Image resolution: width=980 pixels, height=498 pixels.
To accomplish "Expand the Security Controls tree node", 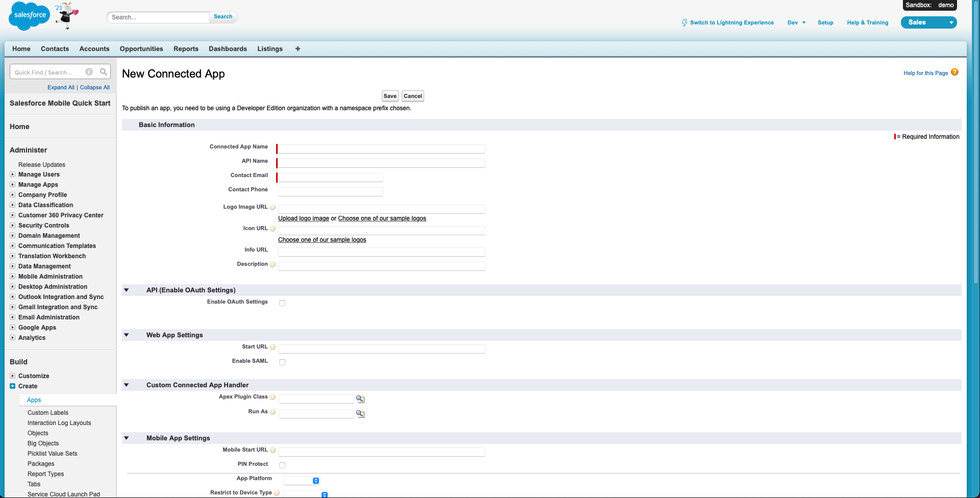I will click(x=13, y=226).
